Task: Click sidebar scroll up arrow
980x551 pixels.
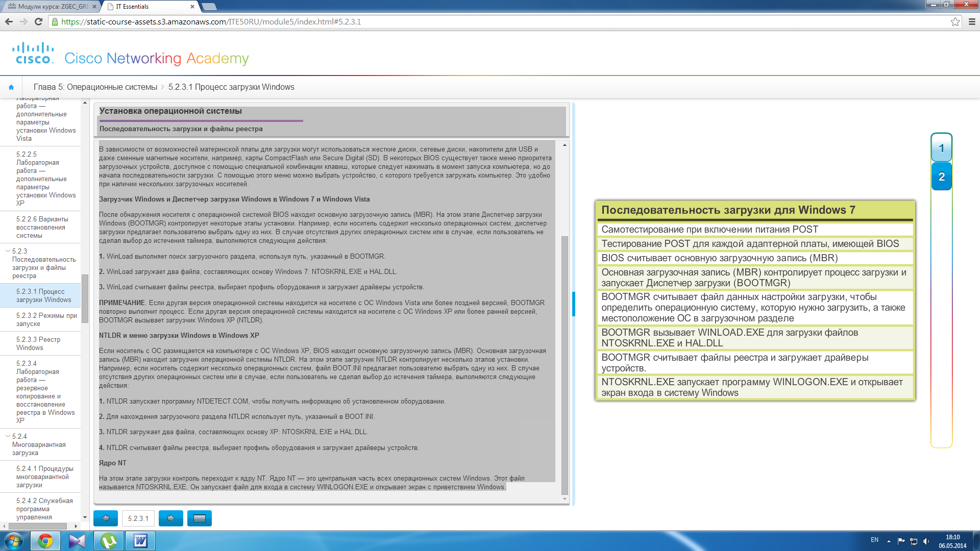Action: [85, 103]
